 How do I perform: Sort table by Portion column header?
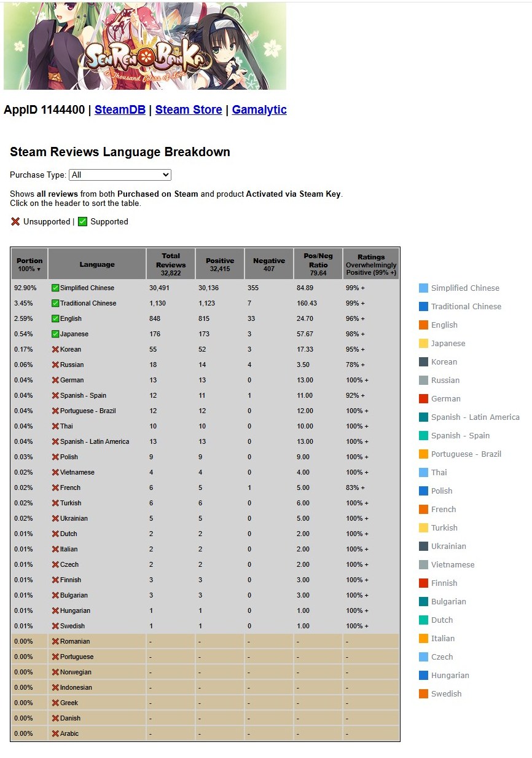[29, 264]
